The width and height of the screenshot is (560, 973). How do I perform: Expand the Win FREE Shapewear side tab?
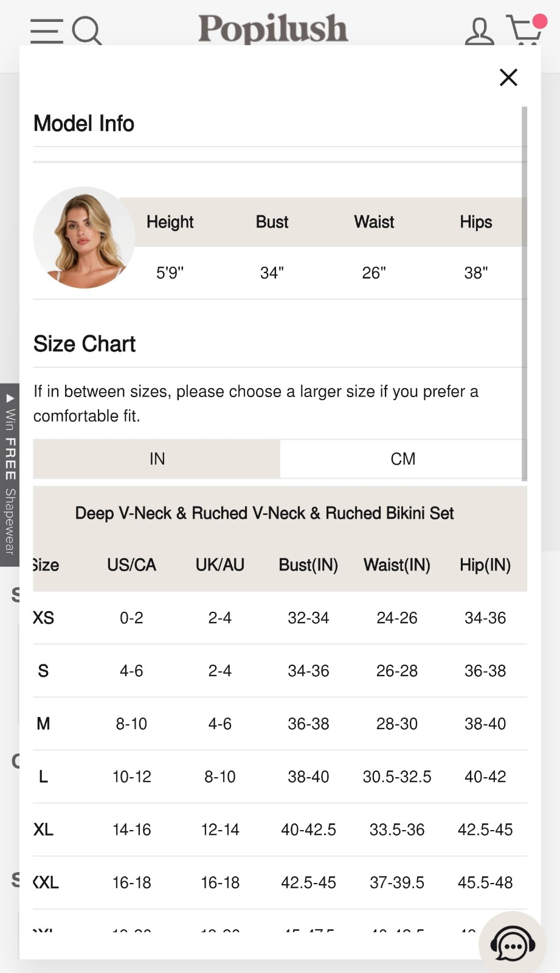10,475
